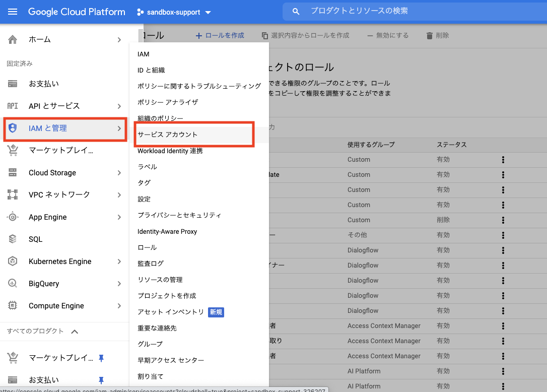Expand the IAM と管理 submenu arrow
Screen dimensions: 547x392
click(x=119, y=128)
